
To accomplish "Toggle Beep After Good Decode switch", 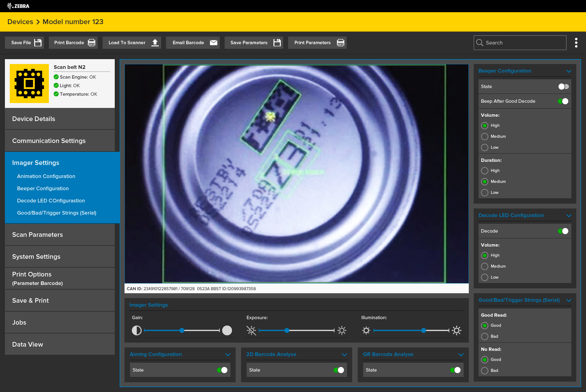I will tap(563, 101).
